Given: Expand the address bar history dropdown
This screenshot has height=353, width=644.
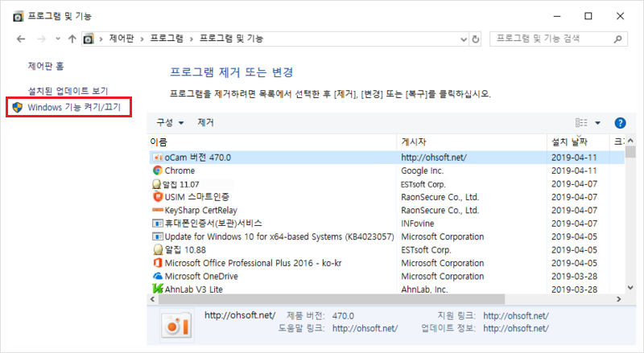Looking at the screenshot, I should 464,39.
